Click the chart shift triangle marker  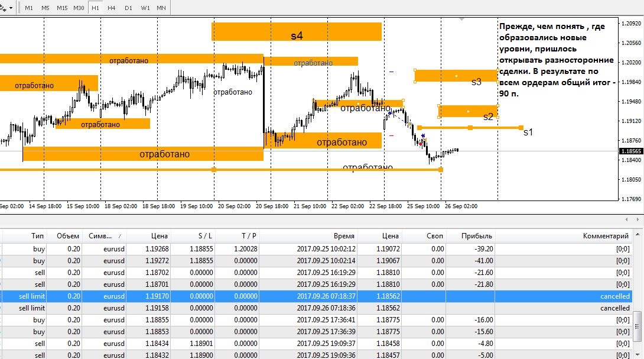tap(461, 19)
